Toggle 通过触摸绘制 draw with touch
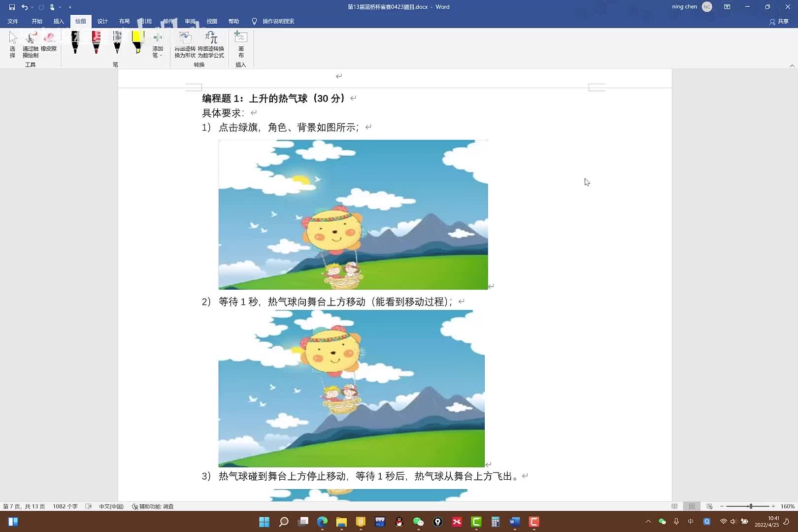Screen dimensions: 798x532 [x=31, y=44]
